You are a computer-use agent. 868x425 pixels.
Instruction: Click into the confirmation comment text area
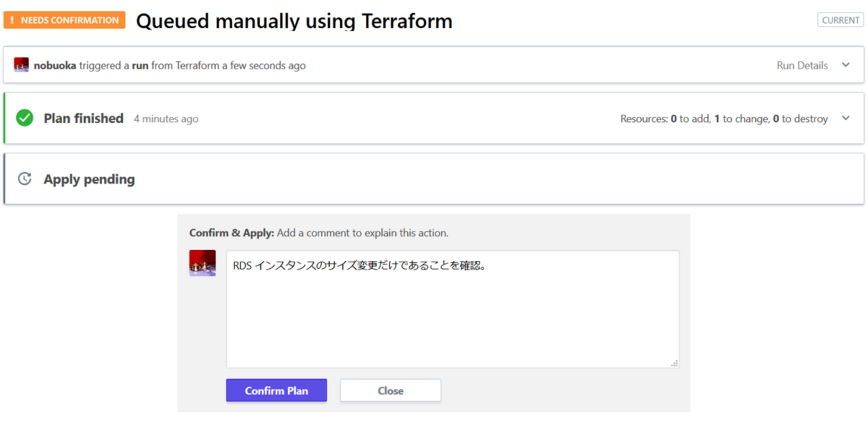click(x=452, y=314)
